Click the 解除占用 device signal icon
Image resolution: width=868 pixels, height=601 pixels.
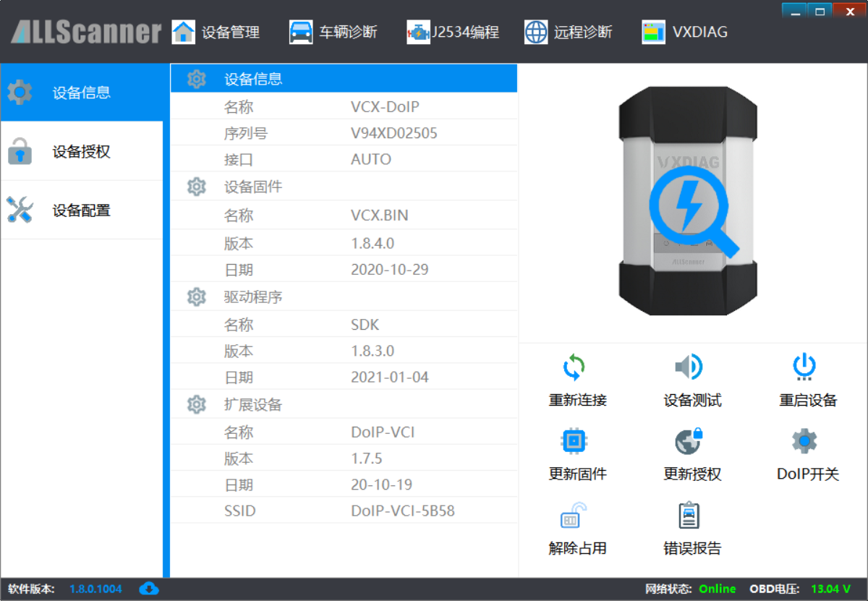[574, 515]
